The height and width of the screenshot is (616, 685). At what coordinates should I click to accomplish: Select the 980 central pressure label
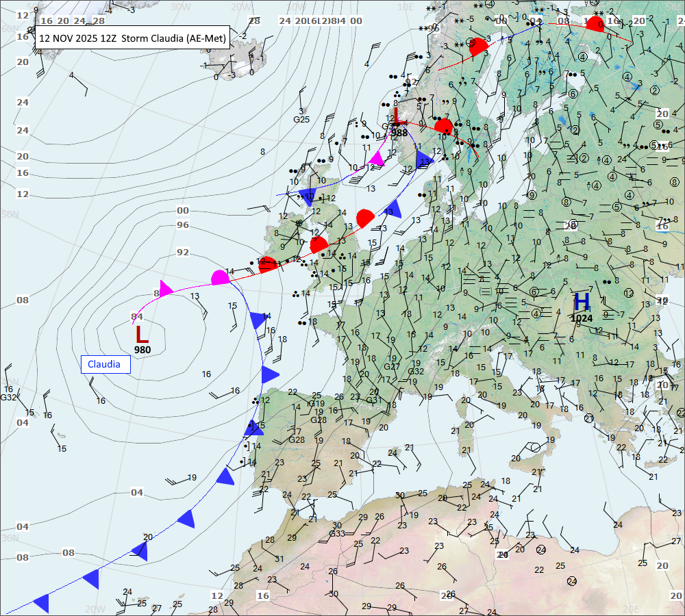[x=142, y=350]
